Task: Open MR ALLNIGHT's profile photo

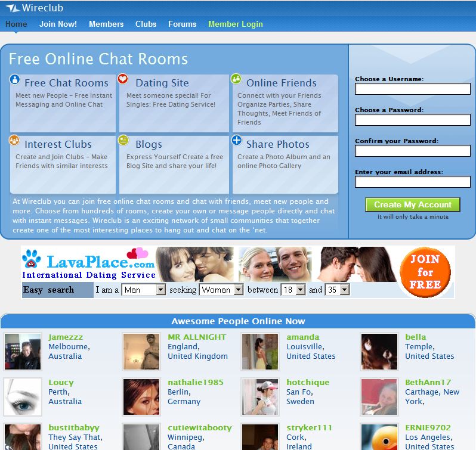Action: 141,352
